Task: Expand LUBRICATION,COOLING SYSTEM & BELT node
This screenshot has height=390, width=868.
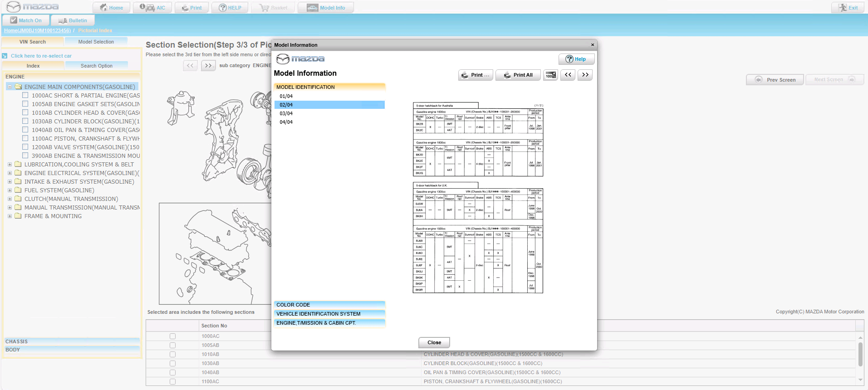Action: point(10,164)
